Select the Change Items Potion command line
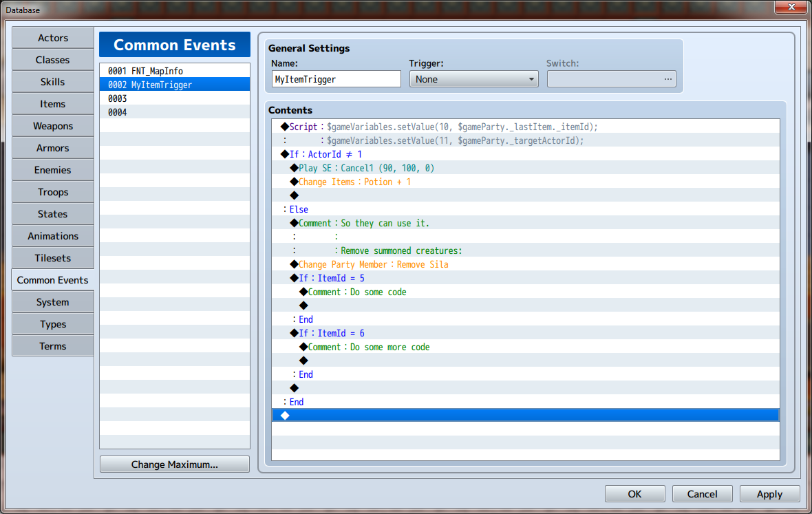 (354, 182)
